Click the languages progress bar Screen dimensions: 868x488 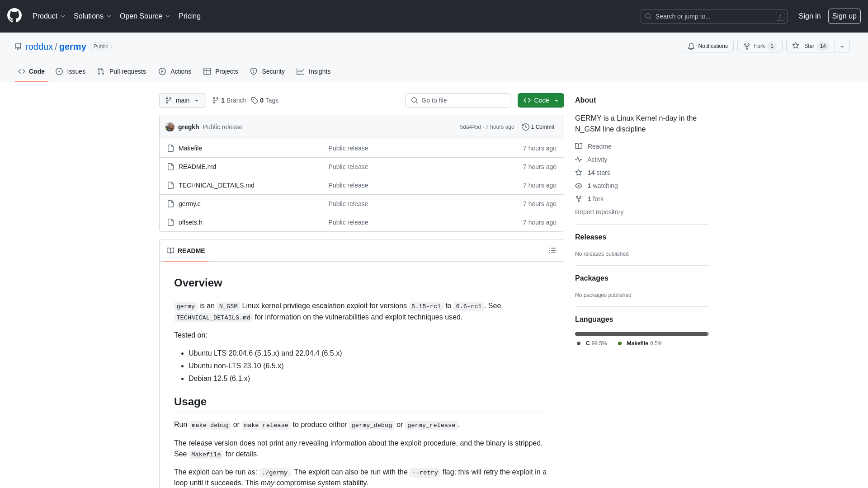(x=642, y=334)
